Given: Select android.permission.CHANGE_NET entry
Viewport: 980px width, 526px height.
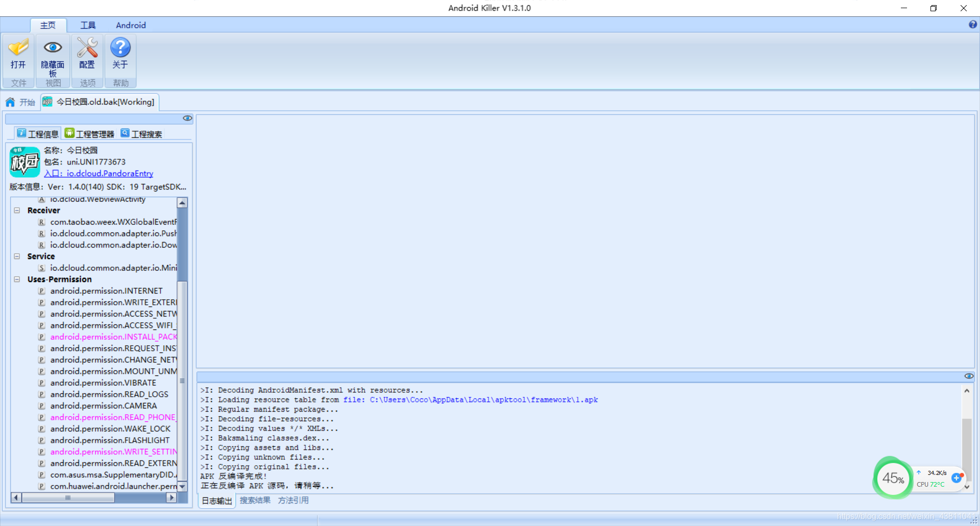Looking at the screenshot, I should 114,360.
